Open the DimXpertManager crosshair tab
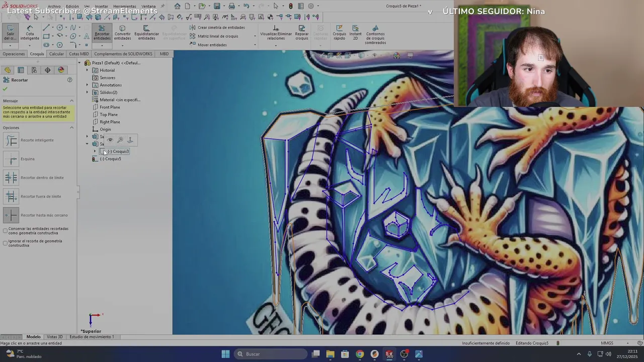The height and width of the screenshot is (362, 644). pos(48,70)
